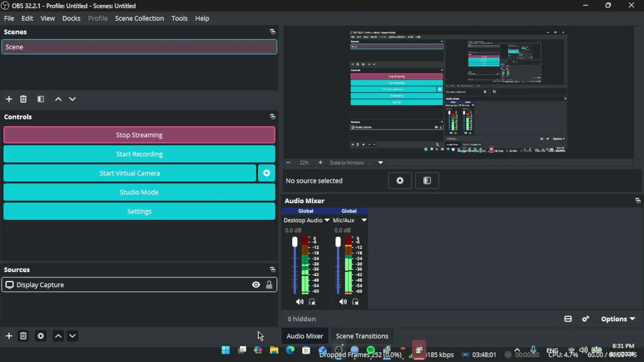The height and width of the screenshot is (362, 644).
Task: Add a new source with the Sources plus icon
Action: click(9, 336)
